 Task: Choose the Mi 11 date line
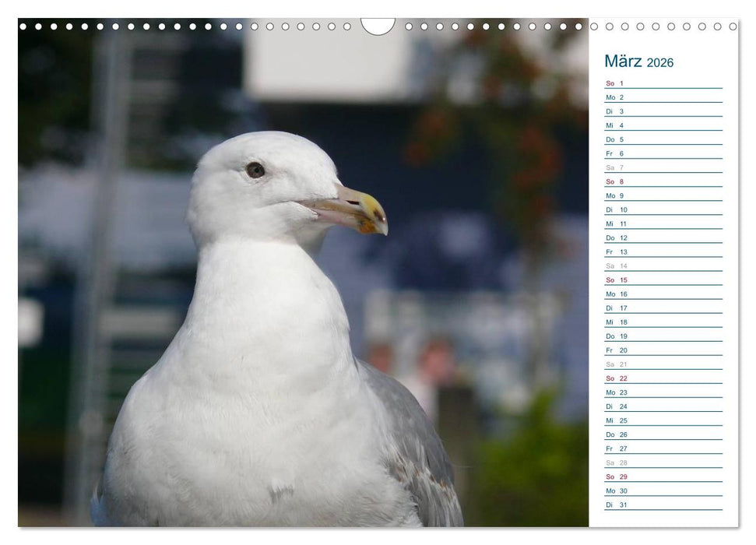(663, 223)
